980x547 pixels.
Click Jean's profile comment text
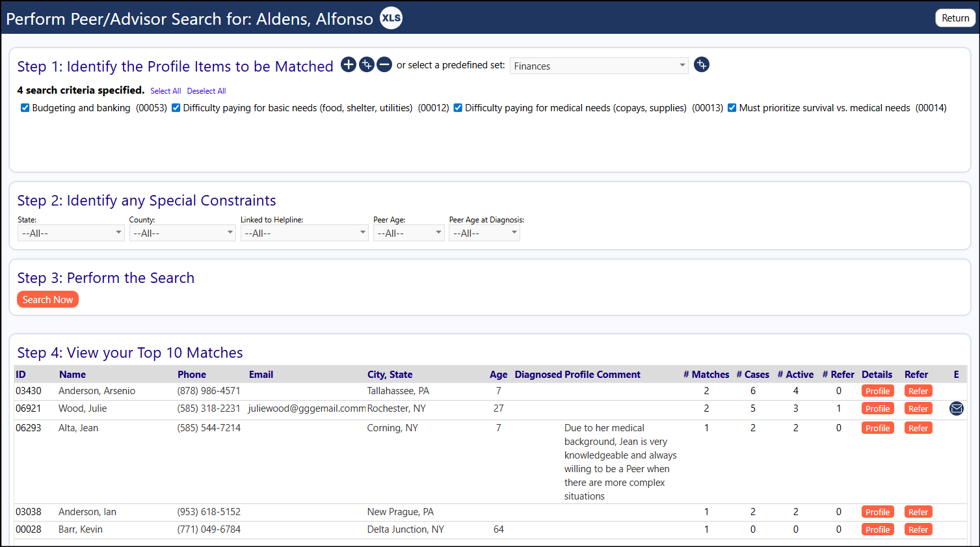620,462
